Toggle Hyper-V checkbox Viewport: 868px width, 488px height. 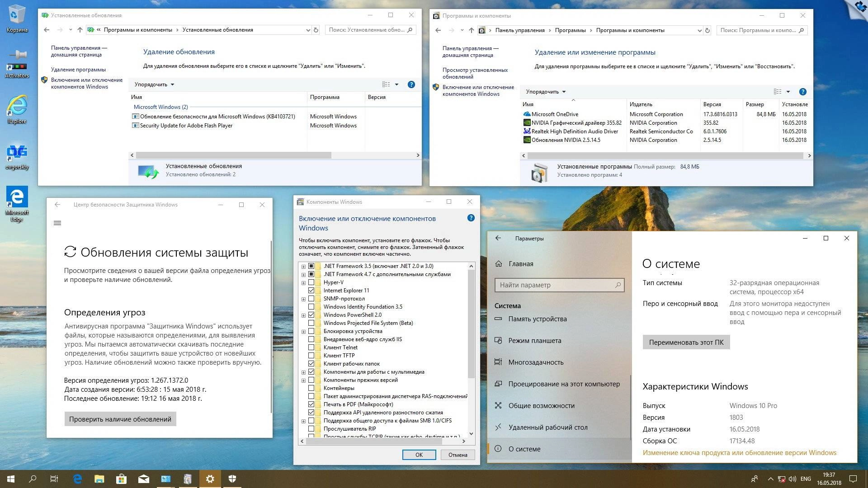(x=311, y=282)
